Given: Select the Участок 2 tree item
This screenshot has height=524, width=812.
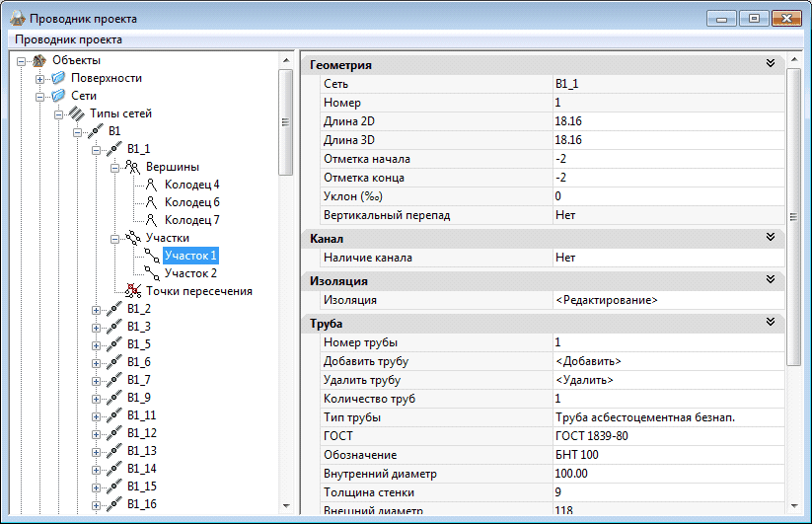Looking at the screenshot, I should (x=190, y=273).
